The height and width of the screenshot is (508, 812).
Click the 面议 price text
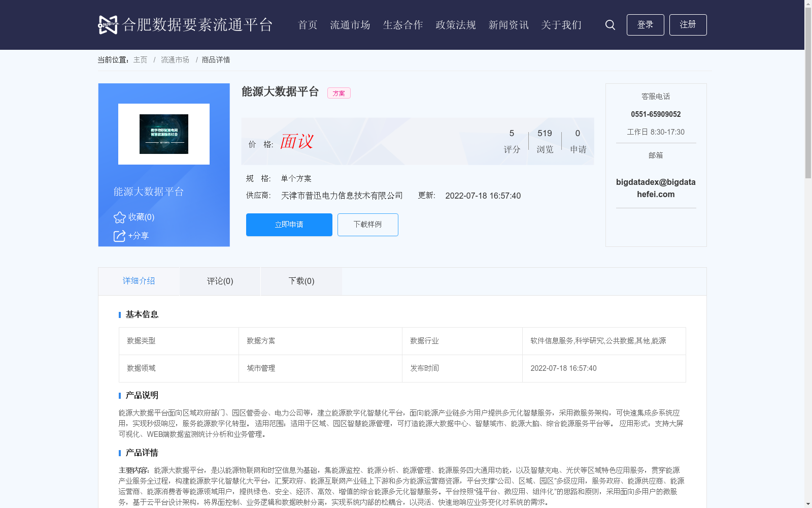pos(296,141)
